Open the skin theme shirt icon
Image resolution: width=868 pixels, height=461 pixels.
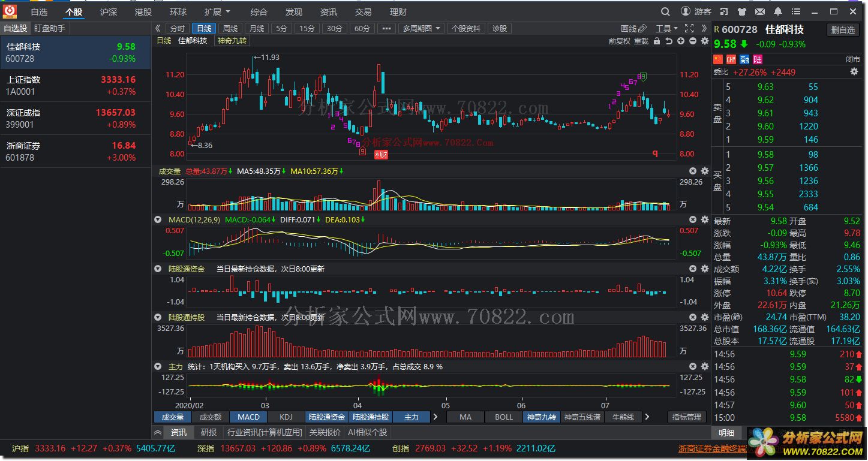(742, 11)
